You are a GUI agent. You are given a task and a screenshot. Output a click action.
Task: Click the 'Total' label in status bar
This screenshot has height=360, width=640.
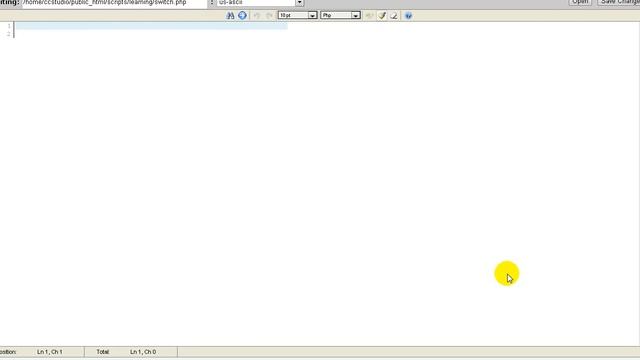pyautogui.click(x=103, y=352)
